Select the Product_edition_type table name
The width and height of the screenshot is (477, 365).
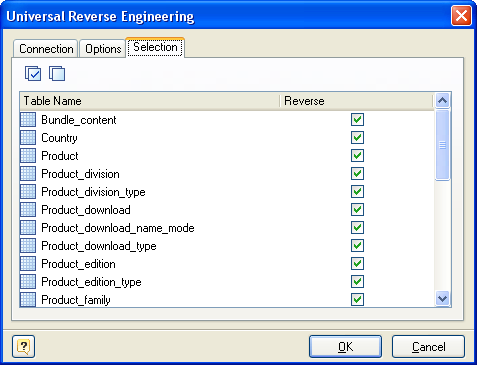point(91,282)
